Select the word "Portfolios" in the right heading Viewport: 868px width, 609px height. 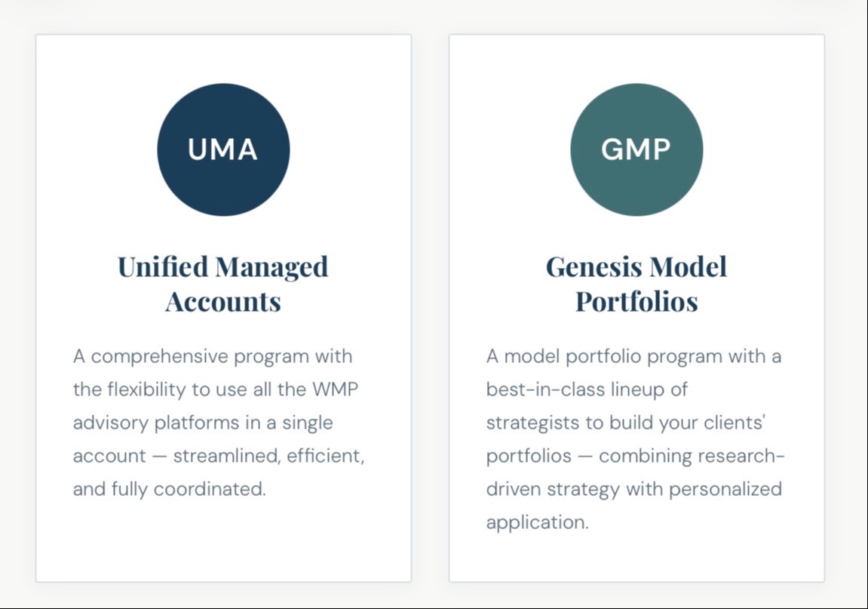coord(636,301)
